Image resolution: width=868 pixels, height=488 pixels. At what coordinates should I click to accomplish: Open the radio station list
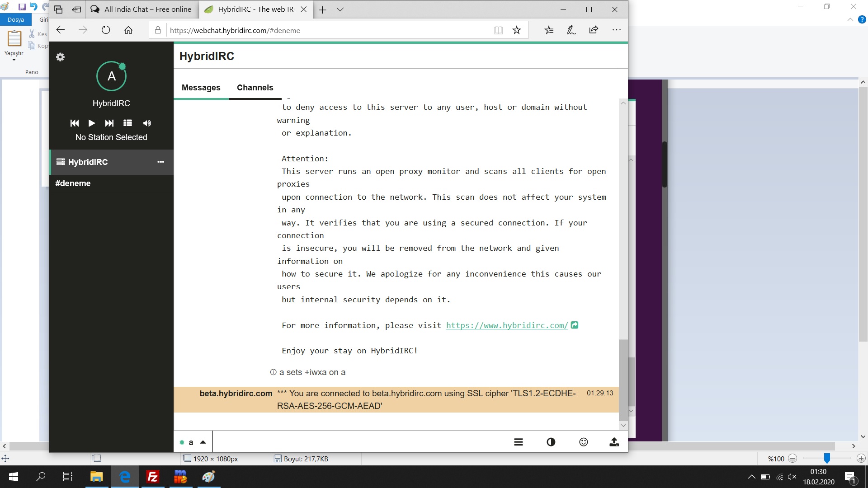(128, 123)
